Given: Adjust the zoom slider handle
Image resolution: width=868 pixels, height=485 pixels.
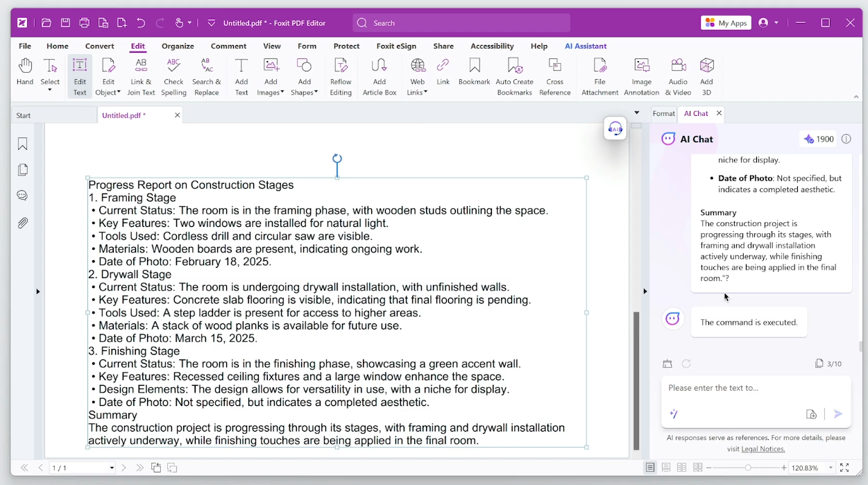Looking at the screenshot, I should (x=748, y=468).
